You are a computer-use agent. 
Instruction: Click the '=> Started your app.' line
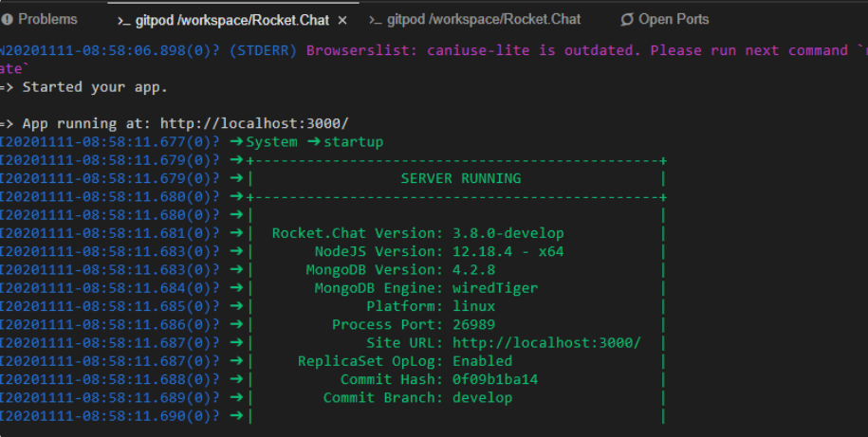84,87
